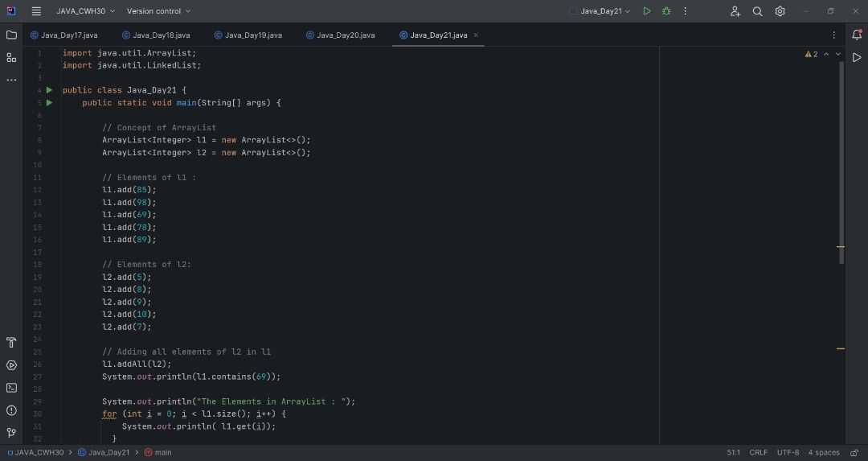Open the Notifications bell
Viewport: 868px width, 461px height.
click(x=857, y=35)
